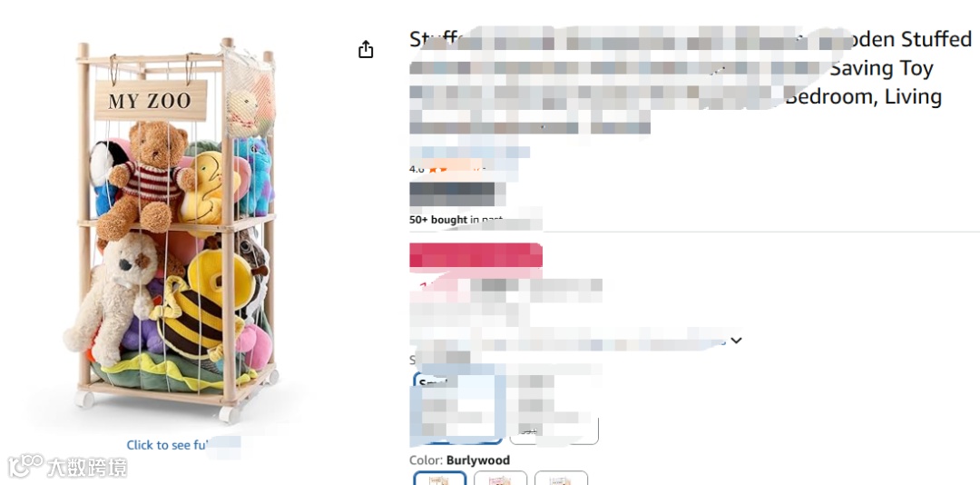
Task: Click the 4.6 rating number
Action: click(x=416, y=169)
